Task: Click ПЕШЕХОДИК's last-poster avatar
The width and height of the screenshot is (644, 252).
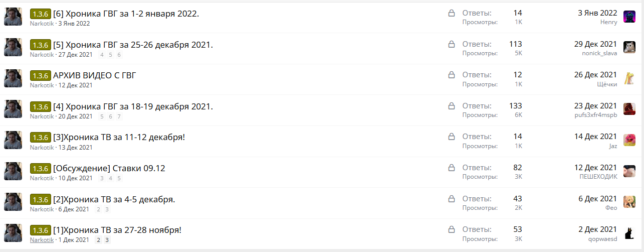Action: pos(629,171)
